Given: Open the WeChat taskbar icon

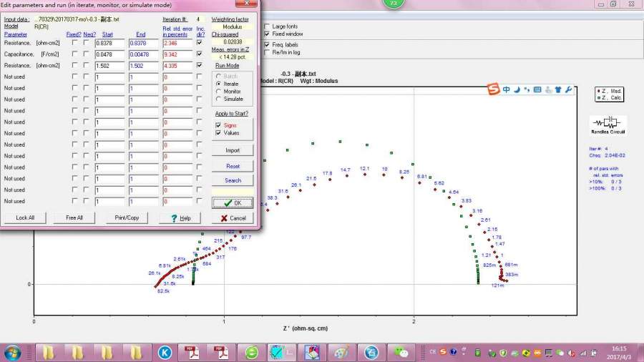Looking at the screenshot, I should pos(401,353).
